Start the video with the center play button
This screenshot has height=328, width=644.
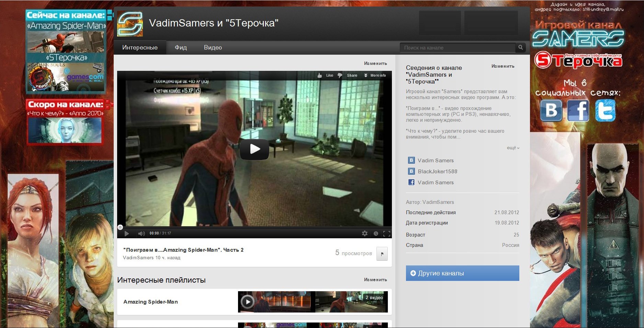pyautogui.click(x=255, y=149)
